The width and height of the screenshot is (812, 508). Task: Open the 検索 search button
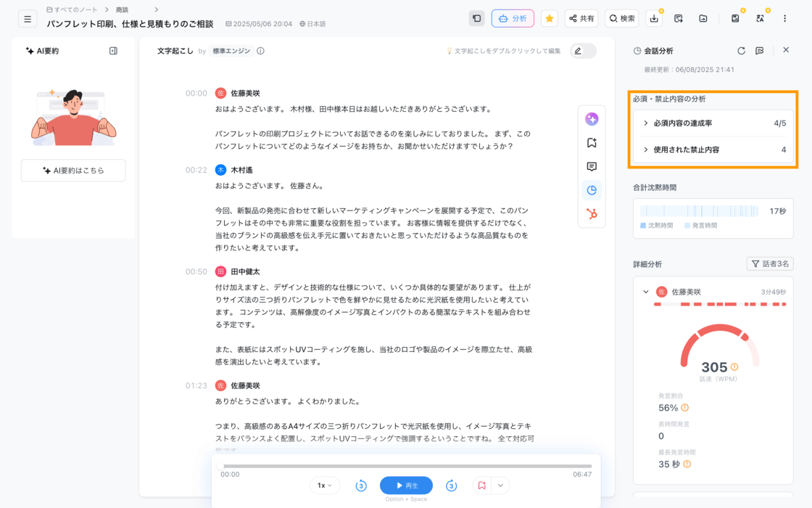coord(622,19)
